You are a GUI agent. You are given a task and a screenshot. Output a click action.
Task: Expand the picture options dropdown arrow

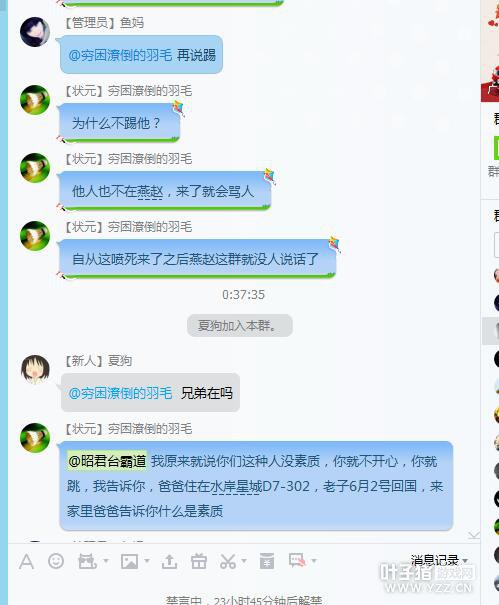click(x=147, y=561)
